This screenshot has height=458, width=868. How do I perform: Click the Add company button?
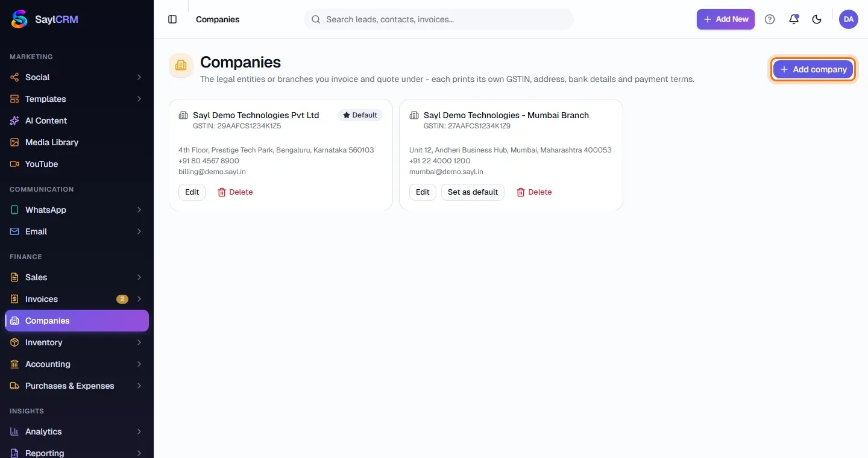click(813, 69)
